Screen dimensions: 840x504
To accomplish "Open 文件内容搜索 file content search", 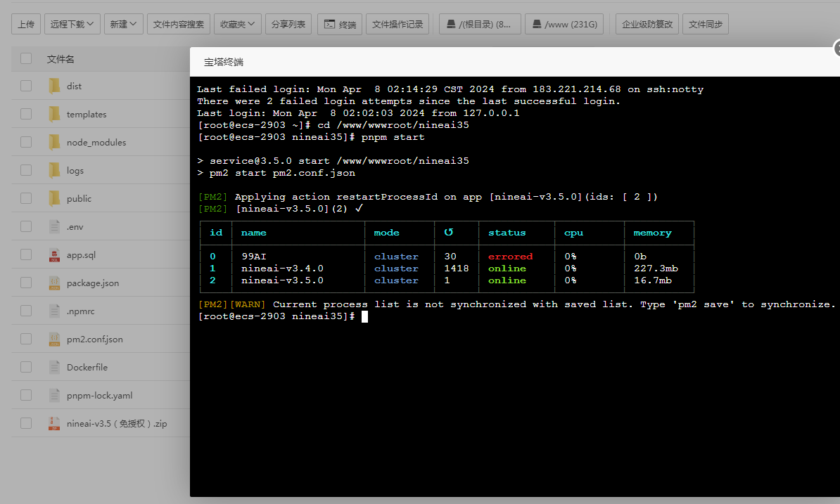I will point(179,24).
